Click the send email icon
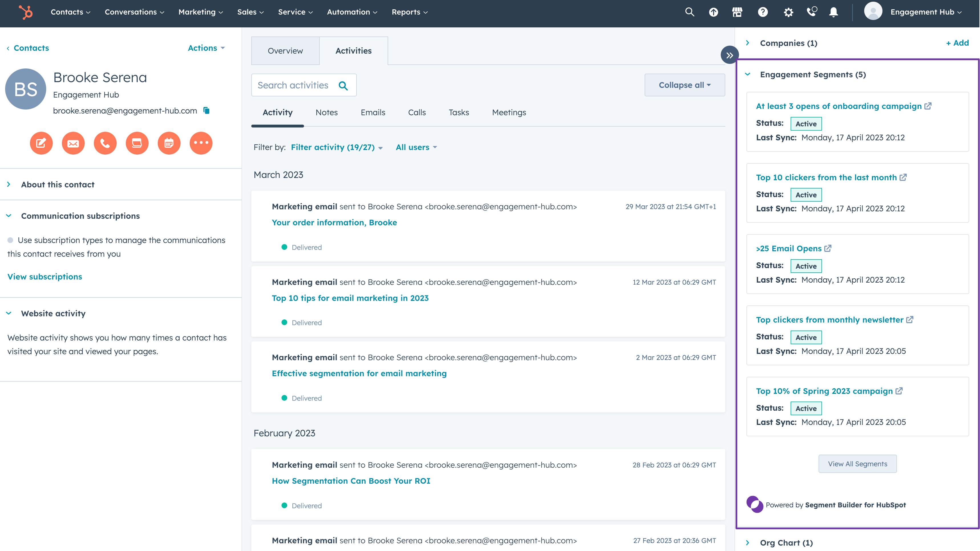The height and width of the screenshot is (551, 980). [73, 143]
